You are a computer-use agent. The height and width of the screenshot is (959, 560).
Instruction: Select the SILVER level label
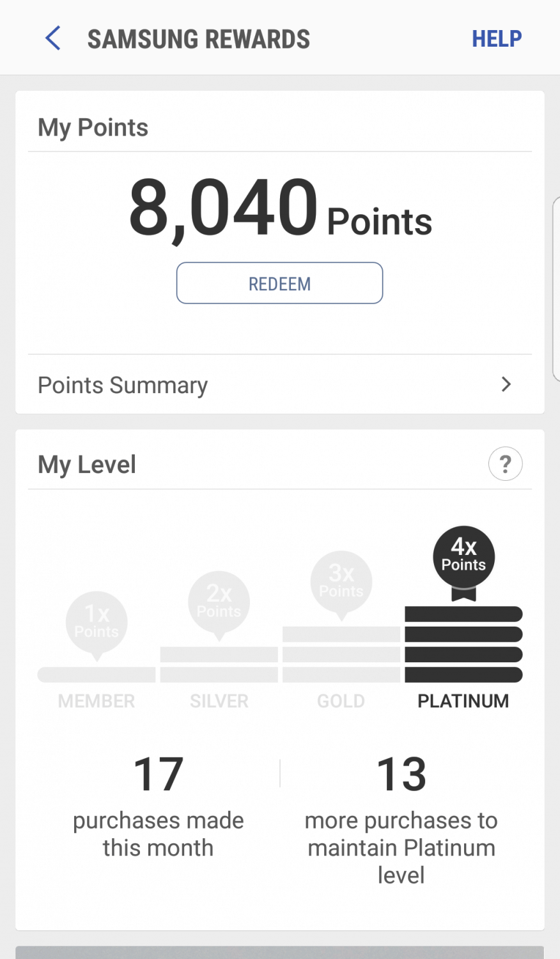219,701
